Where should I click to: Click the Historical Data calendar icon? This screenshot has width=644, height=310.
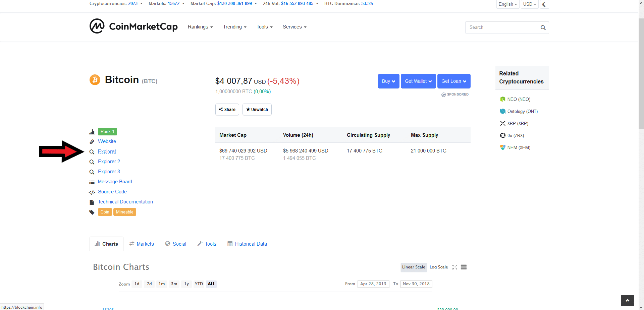[x=230, y=244]
